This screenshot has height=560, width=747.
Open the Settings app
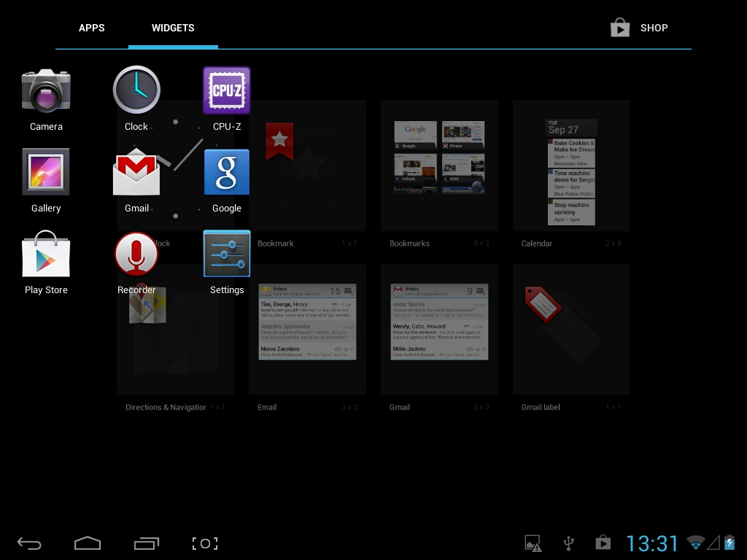click(x=227, y=253)
